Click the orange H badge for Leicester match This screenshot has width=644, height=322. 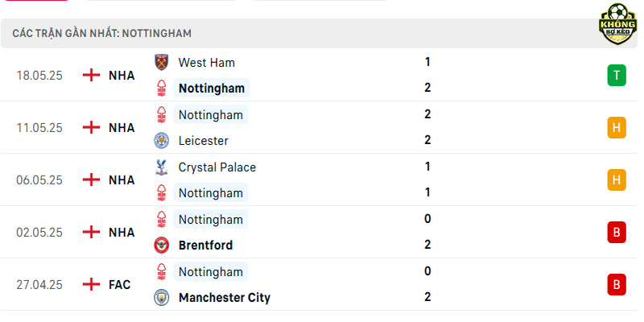coord(617,128)
